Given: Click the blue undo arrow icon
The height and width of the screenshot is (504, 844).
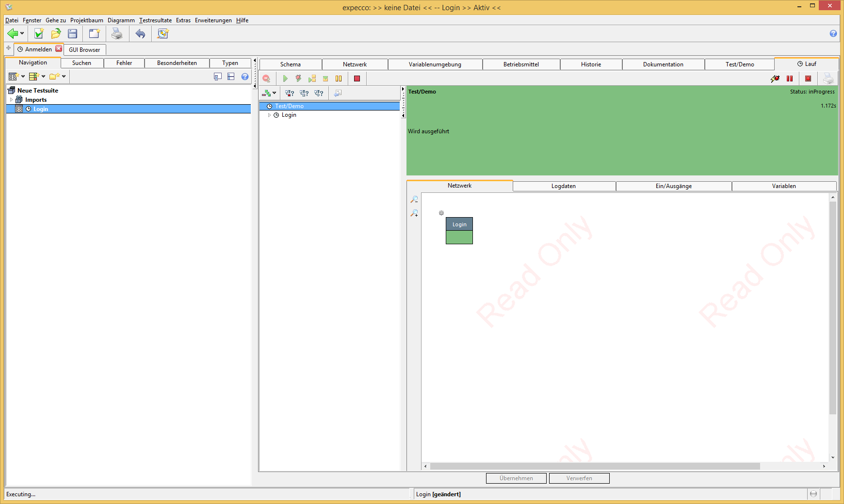Looking at the screenshot, I should click(x=140, y=33).
